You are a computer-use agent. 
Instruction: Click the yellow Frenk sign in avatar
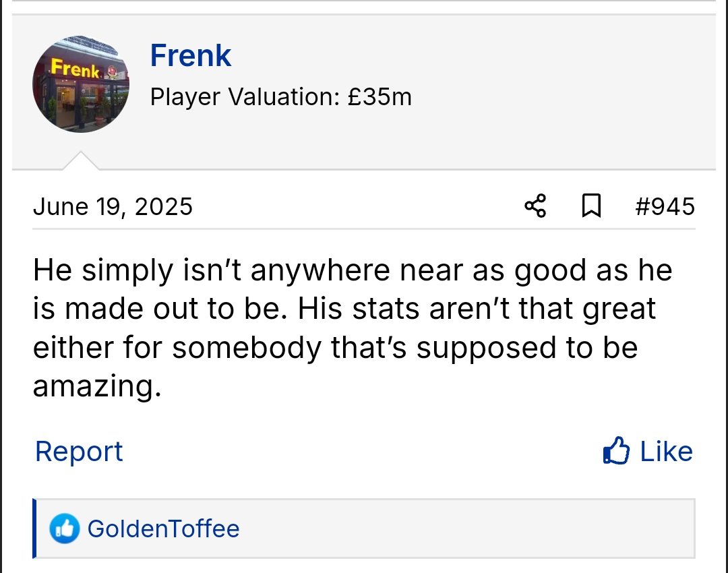tap(75, 68)
